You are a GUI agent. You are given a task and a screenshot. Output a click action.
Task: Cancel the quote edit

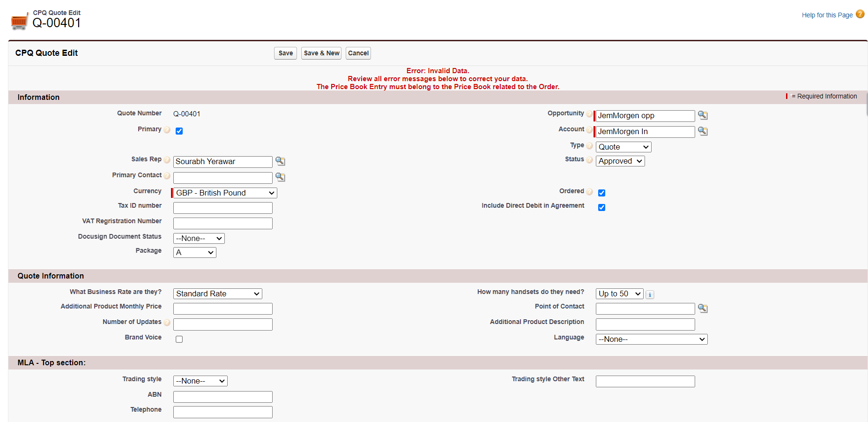[x=358, y=53]
